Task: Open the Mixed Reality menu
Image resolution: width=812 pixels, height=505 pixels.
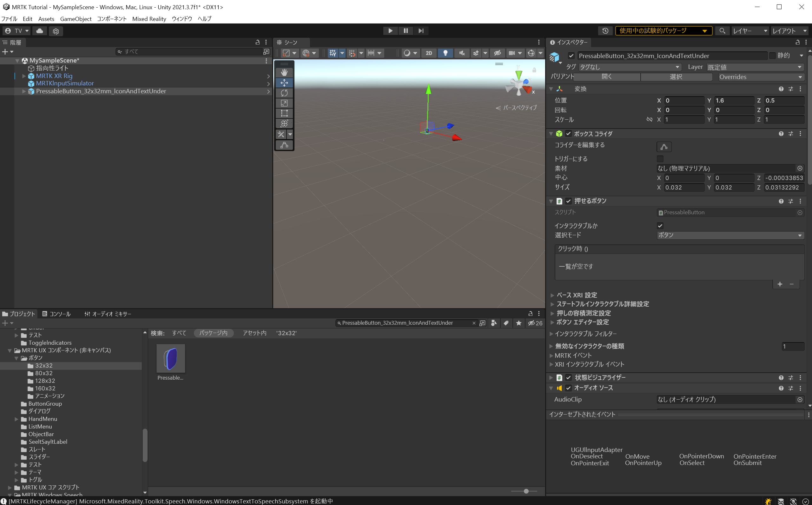Action: point(149,19)
